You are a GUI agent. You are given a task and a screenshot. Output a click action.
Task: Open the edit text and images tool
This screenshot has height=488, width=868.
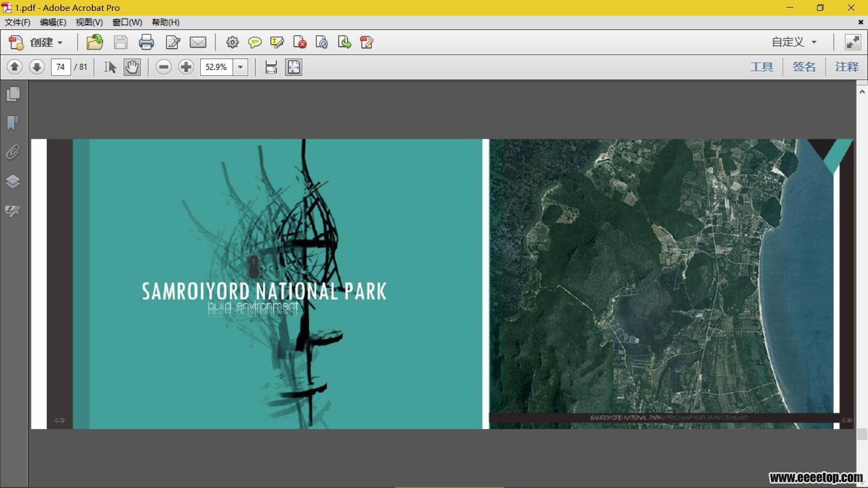coord(173,42)
